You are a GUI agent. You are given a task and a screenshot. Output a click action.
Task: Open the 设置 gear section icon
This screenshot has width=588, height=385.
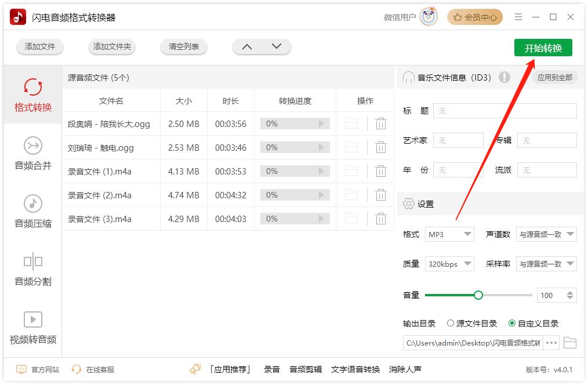(410, 204)
